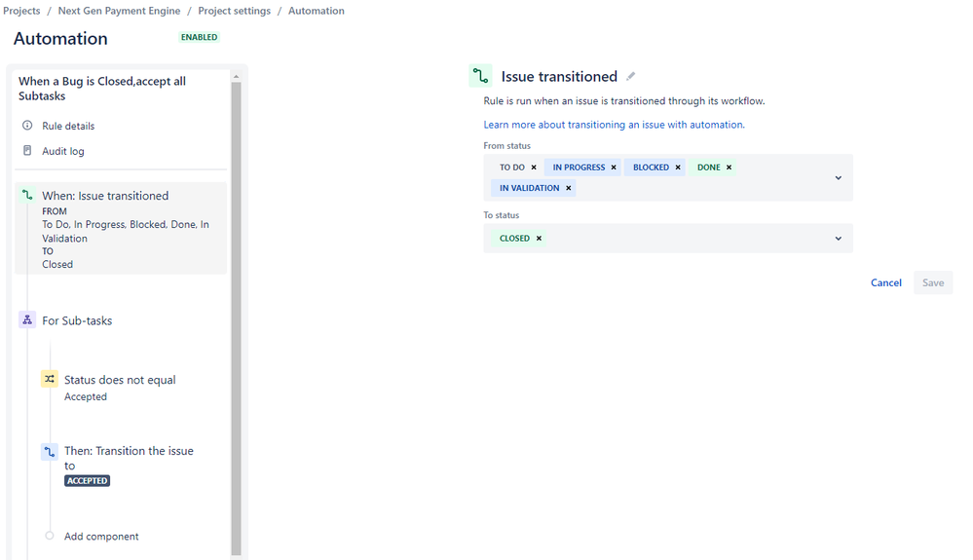
Task: Click the Add component circle marker
Action: point(50,536)
